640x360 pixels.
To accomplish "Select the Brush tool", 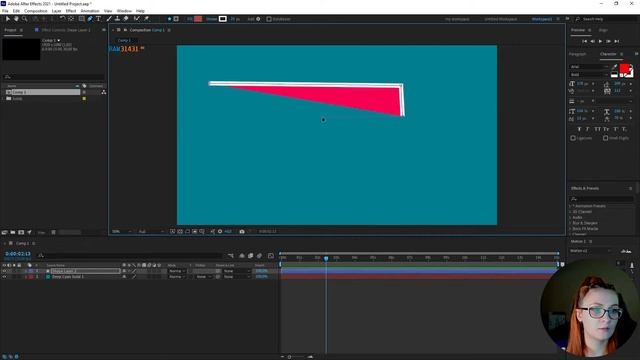I will pos(109,19).
